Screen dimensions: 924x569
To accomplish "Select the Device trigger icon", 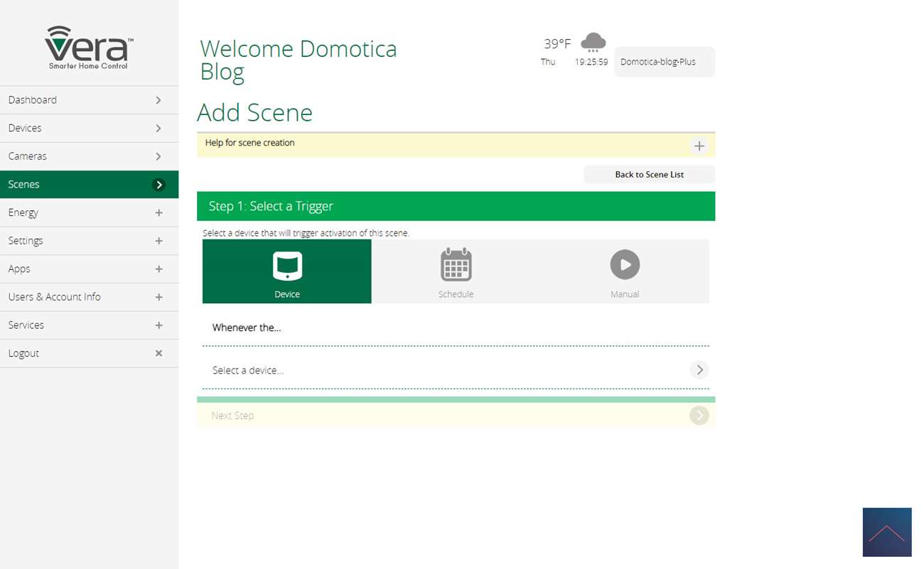I will coord(287,266).
